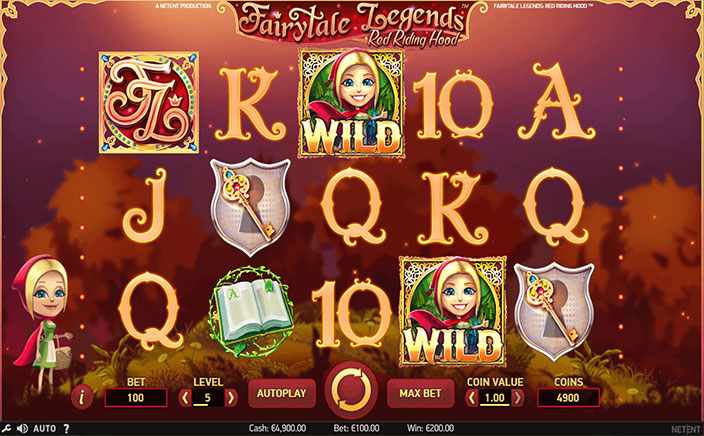This screenshot has width=704, height=436.
Task: Lower coin value with the left arrow
Action: (471, 397)
